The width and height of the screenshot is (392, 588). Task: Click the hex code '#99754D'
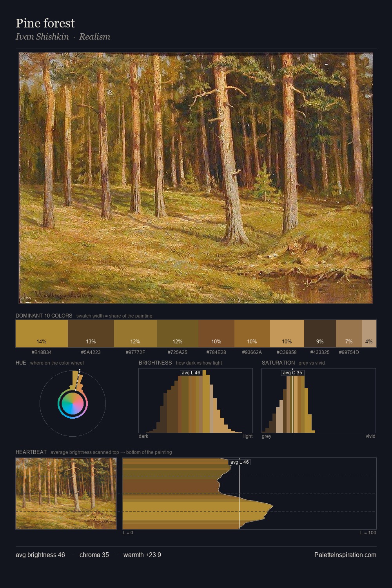click(349, 352)
